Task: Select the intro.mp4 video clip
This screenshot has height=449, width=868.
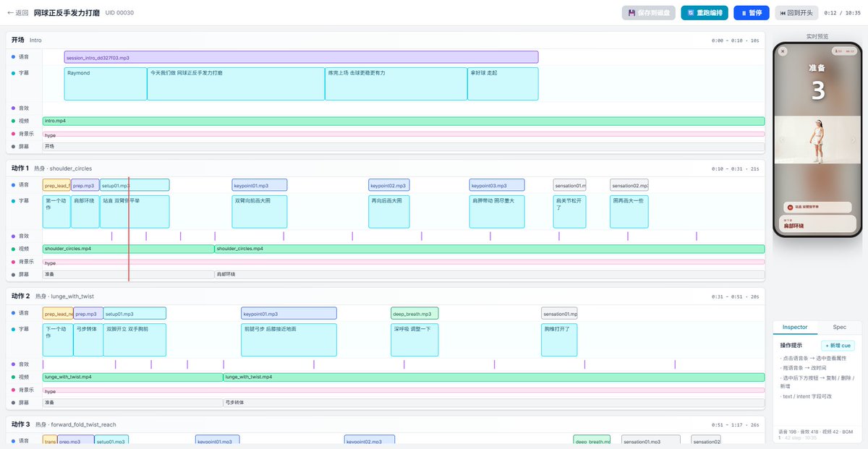Action: click(404, 121)
